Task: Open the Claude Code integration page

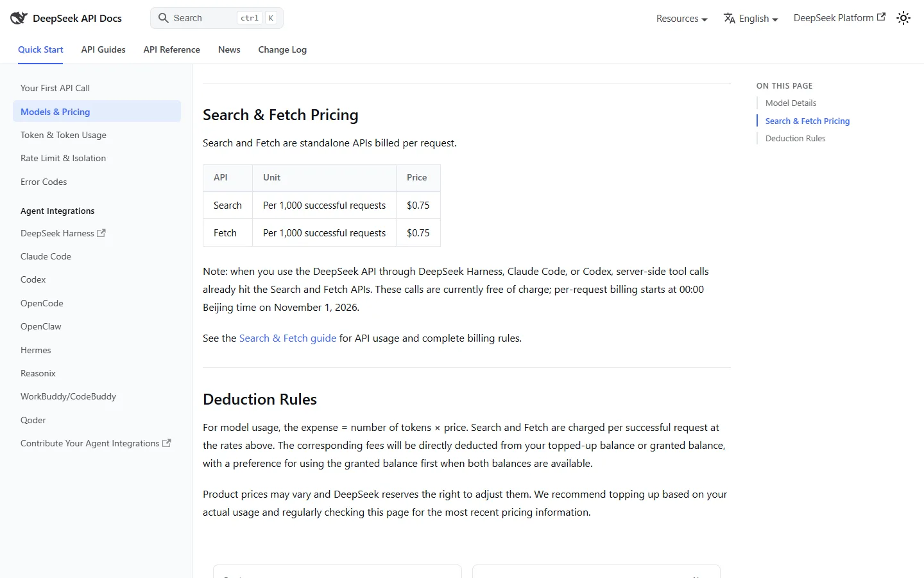Action: [x=97, y=256]
